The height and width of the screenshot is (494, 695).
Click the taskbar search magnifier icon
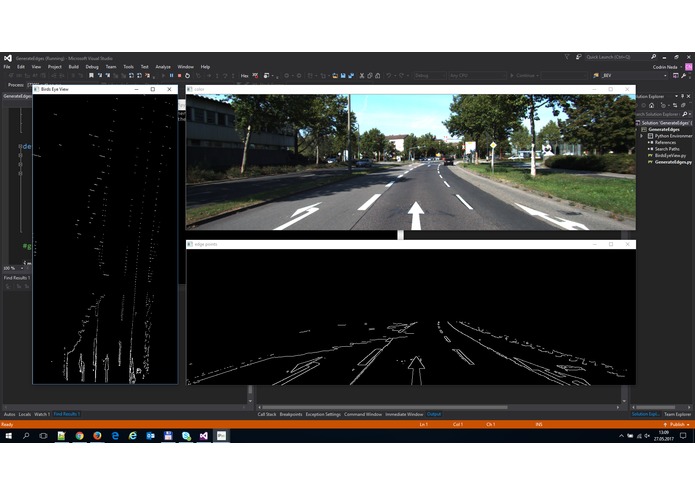(x=26, y=436)
